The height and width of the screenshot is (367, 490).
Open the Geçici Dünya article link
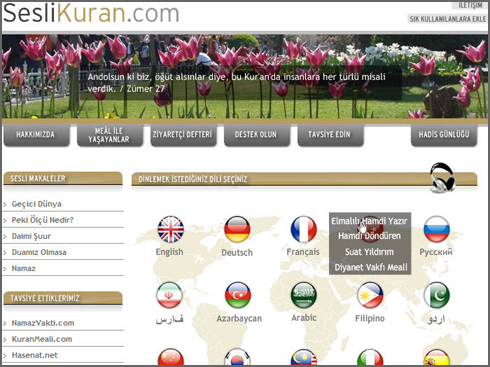[36, 204]
